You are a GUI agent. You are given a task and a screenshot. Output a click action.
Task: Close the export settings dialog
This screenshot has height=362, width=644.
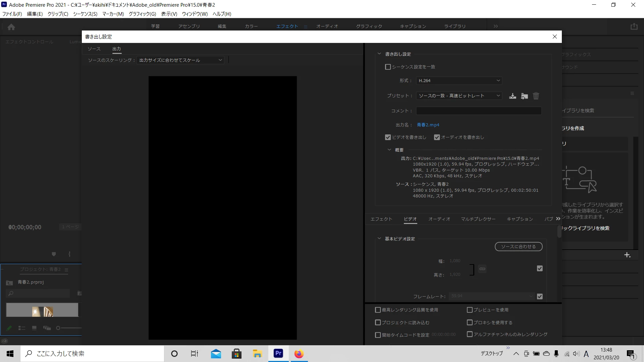555,37
